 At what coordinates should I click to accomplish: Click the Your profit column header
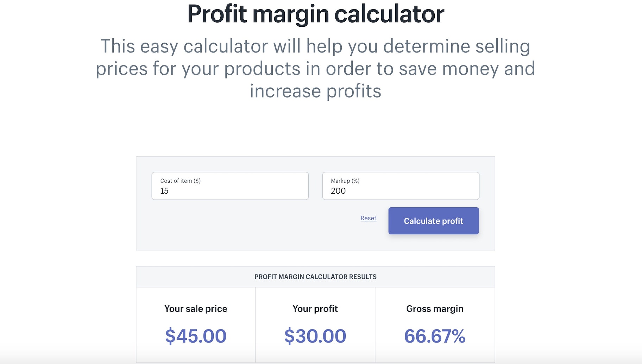tap(315, 309)
